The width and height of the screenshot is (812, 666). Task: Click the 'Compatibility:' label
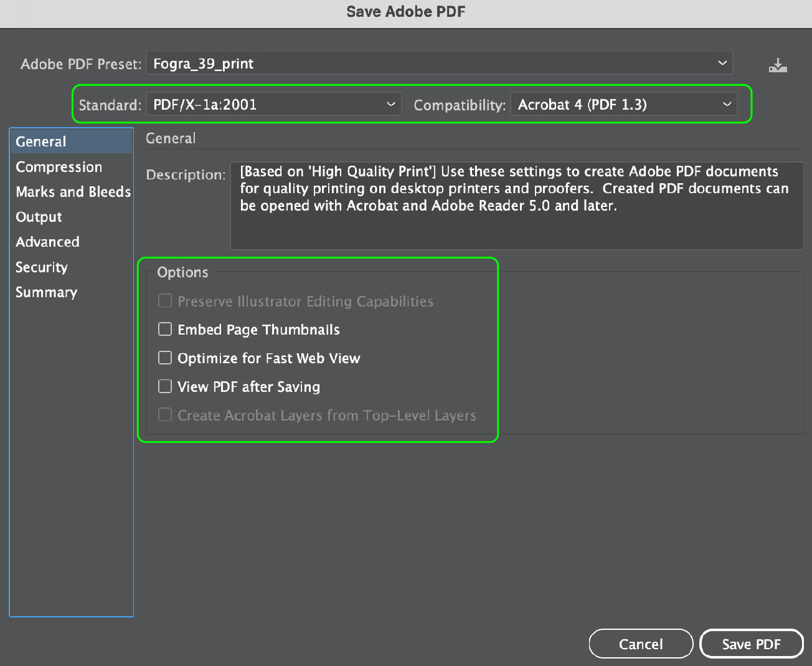click(x=460, y=105)
